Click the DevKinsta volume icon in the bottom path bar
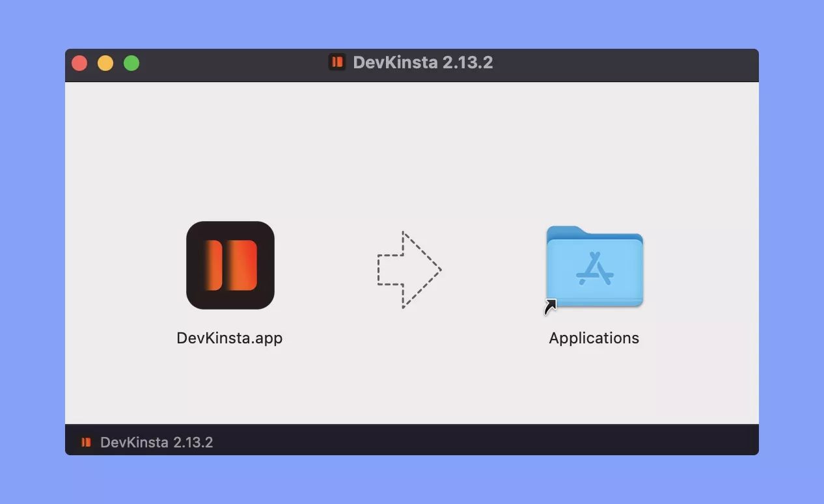The height and width of the screenshot is (504, 824). point(86,442)
